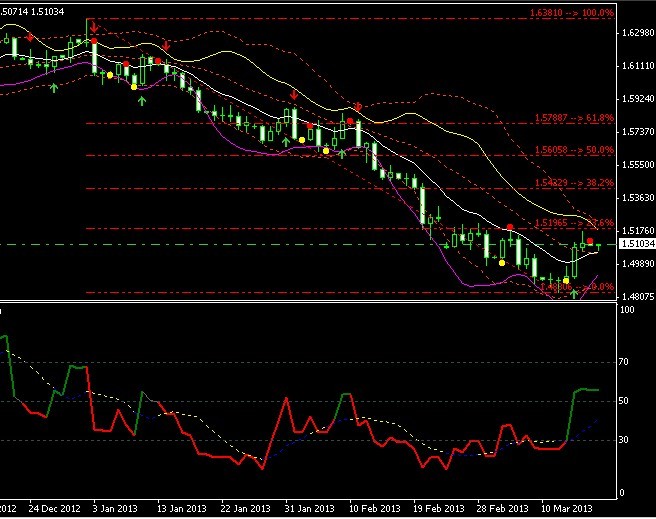Select red sell arrow at the 100.0% peak candle
The image size is (656, 519).
pyautogui.click(x=94, y=28)
